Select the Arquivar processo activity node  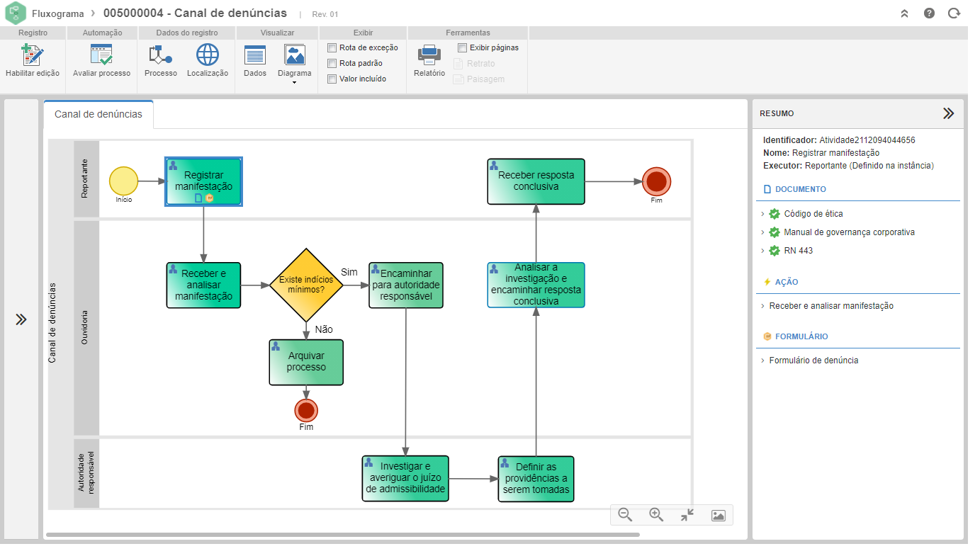(x=306, y=362)
